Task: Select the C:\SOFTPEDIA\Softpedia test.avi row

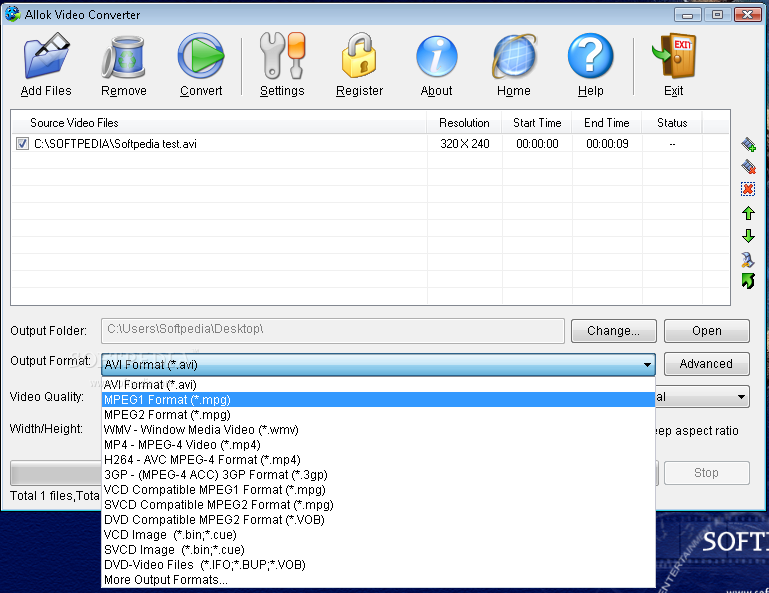Action: pos(370,144)
